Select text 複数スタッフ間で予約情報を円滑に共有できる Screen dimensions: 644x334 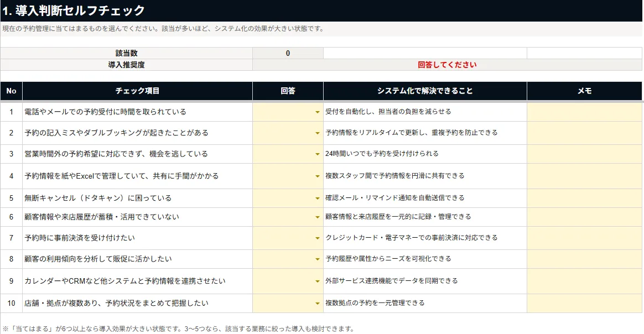click(394, 176)
